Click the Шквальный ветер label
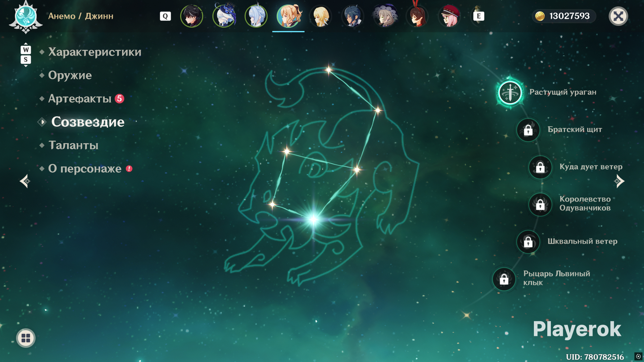 [x=582, y=241]
